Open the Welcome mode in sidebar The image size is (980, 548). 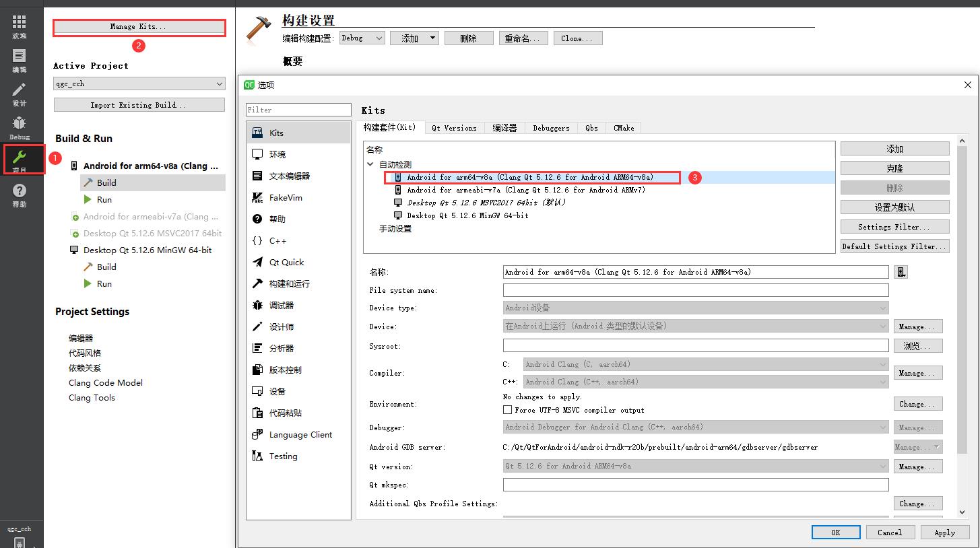20,27
